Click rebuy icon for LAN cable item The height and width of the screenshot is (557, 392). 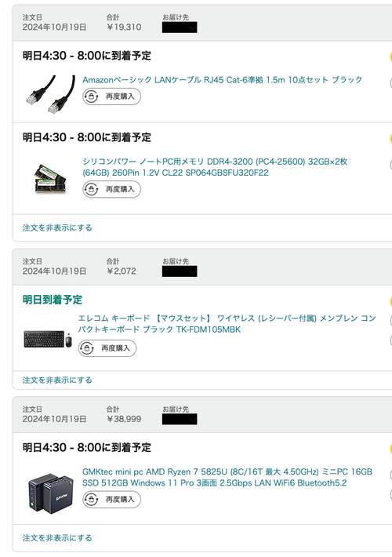(92, 96)
